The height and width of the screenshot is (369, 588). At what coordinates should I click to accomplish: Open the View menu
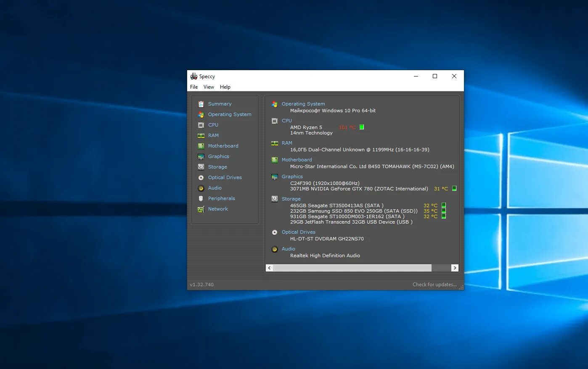[209, 87]
